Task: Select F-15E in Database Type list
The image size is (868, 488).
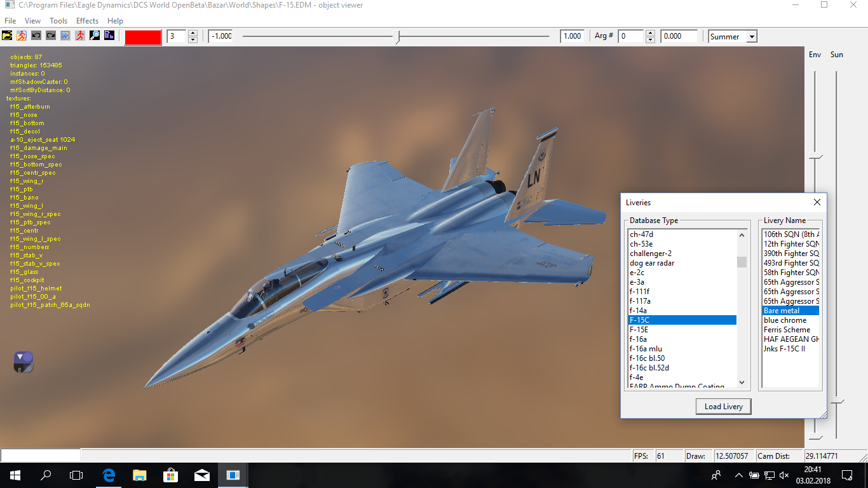Action: pyautogui.click(x=682, y=330)
